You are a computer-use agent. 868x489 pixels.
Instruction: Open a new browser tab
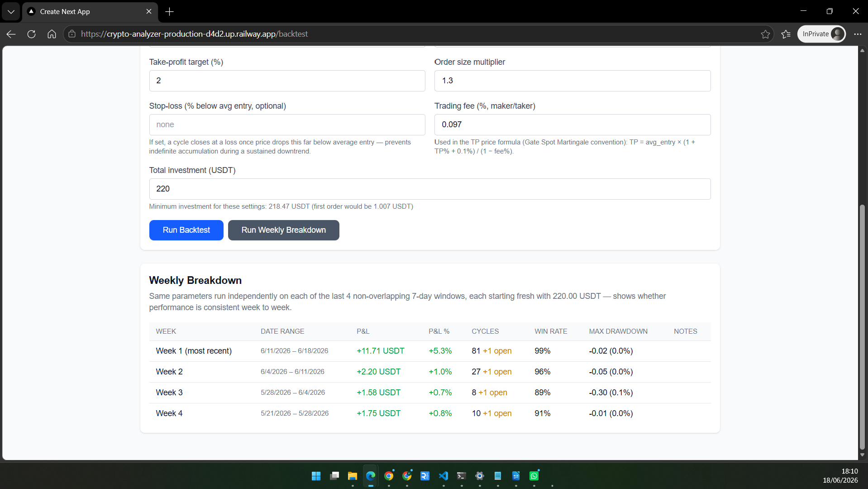pos(170,12)
